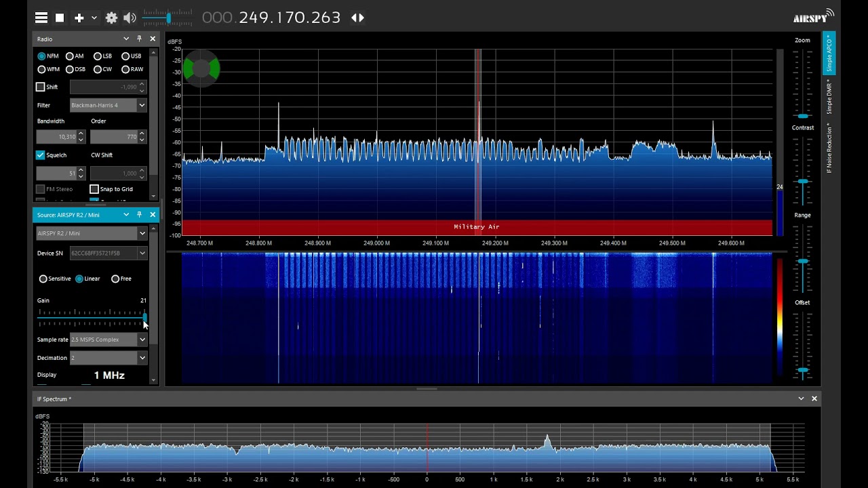Open the Sample rate dropdown

108,340
